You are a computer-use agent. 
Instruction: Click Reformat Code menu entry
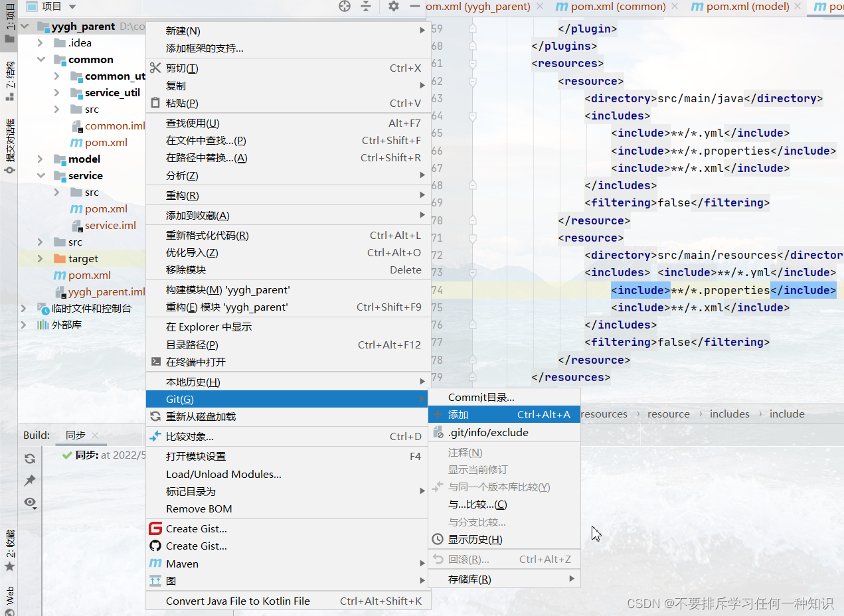(x=288, y=236)
